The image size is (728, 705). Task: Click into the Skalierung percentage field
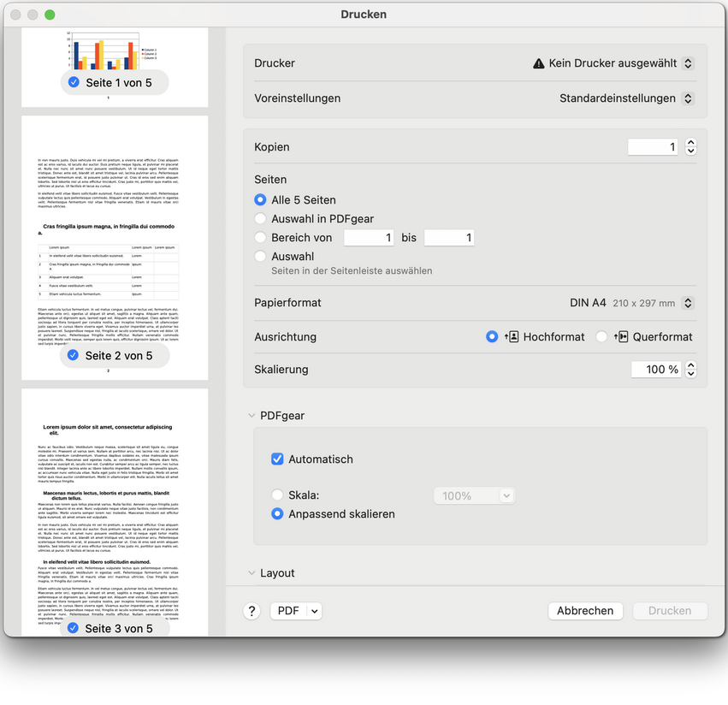coord(655,369)
